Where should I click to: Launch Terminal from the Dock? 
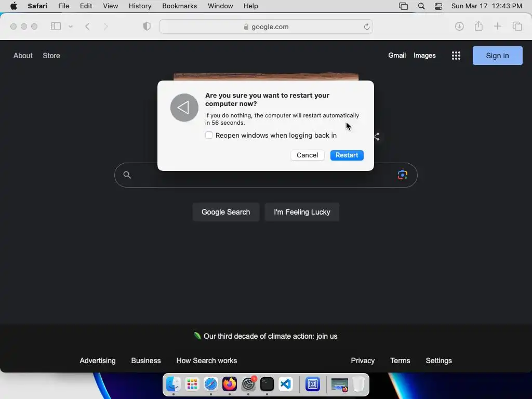pyautogui.click(x=267, y=384)
